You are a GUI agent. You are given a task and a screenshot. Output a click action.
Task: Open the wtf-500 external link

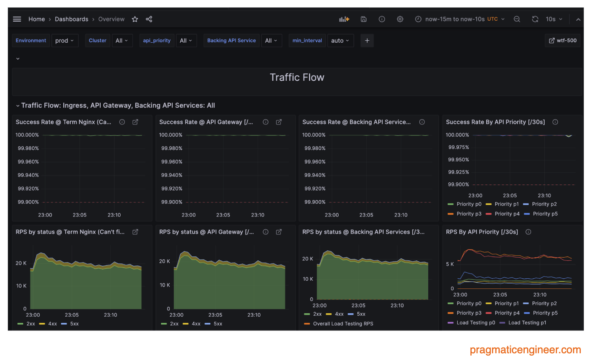point(563,41)
